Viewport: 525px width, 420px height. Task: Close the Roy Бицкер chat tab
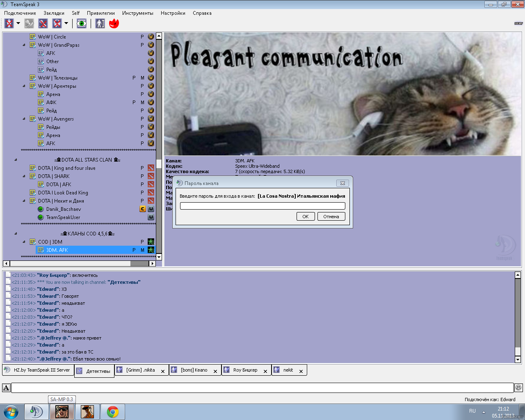[265, 371]
